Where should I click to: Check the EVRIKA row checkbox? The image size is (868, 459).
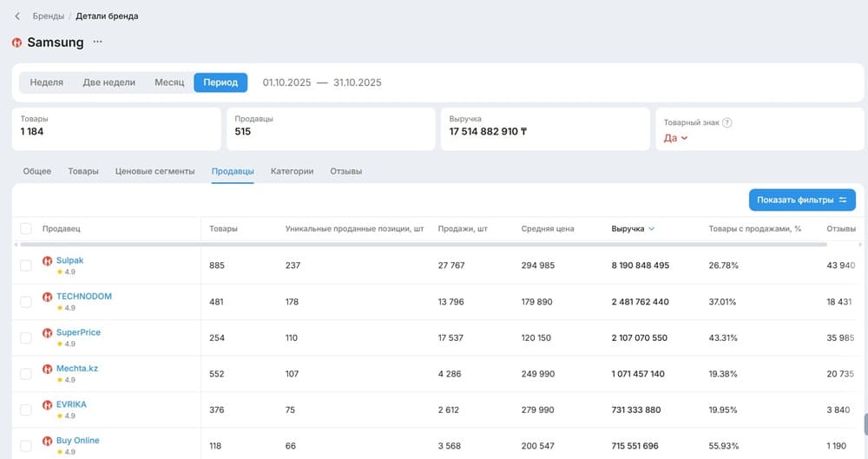(26, 410)
